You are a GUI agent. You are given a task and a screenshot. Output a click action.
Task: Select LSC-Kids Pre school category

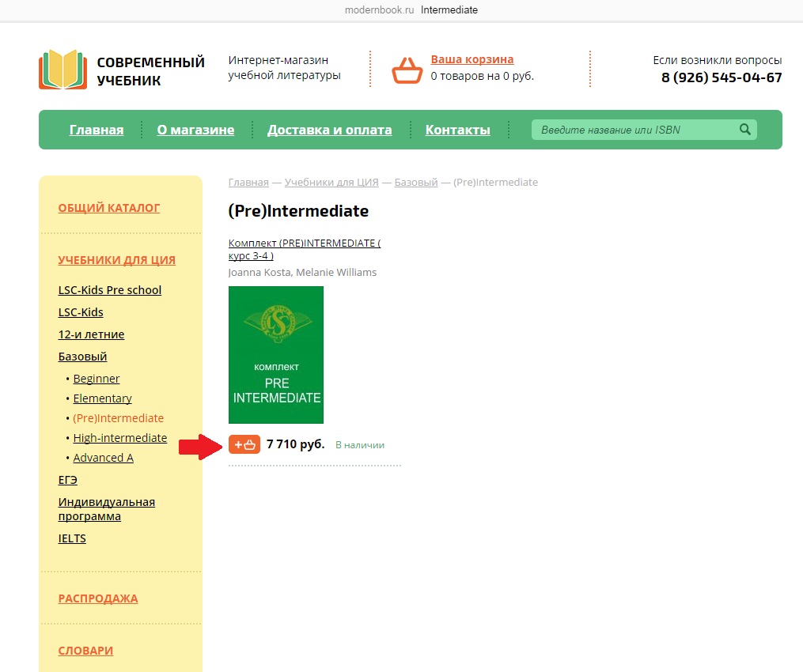coord(110,290)
